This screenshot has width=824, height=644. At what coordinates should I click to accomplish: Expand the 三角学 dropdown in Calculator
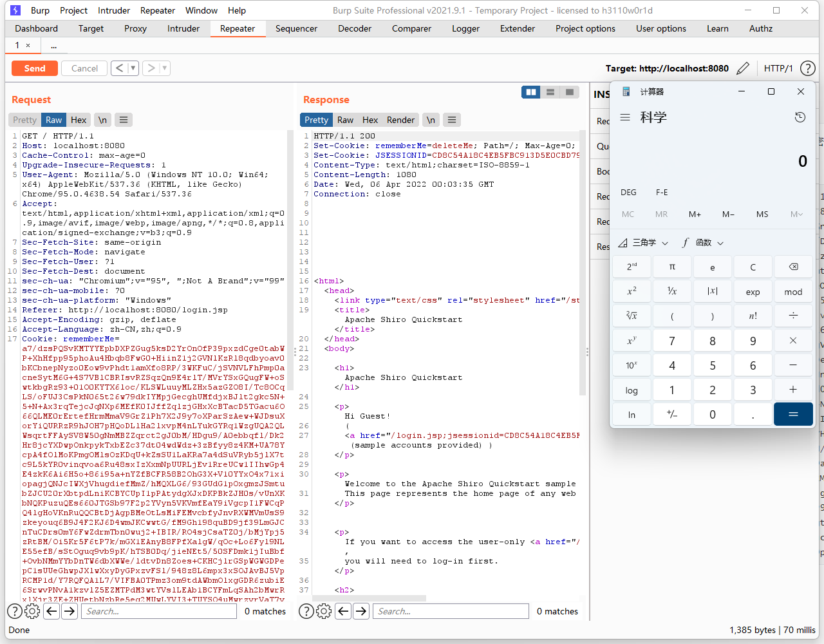644,242
